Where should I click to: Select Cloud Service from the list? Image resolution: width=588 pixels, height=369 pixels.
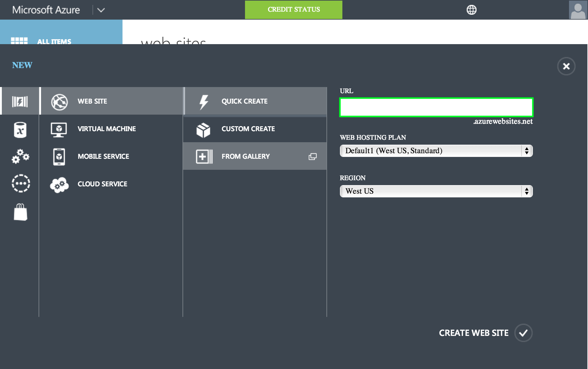(102, 184)
